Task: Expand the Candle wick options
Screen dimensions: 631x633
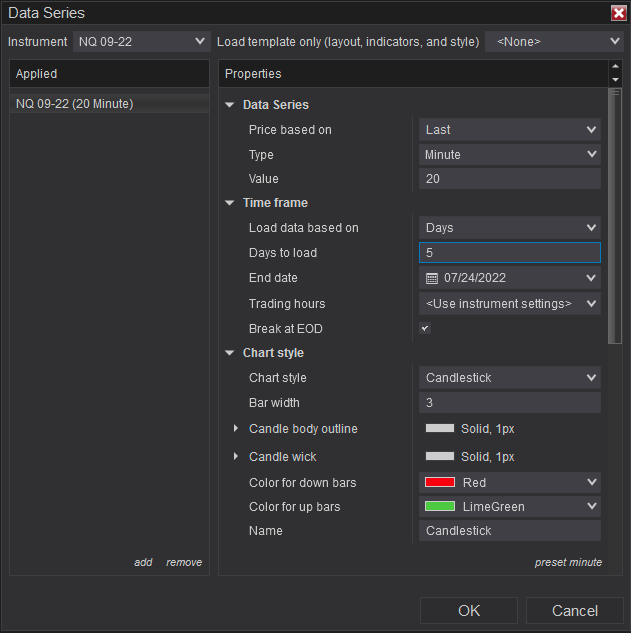Action: [x=236, y=457]
